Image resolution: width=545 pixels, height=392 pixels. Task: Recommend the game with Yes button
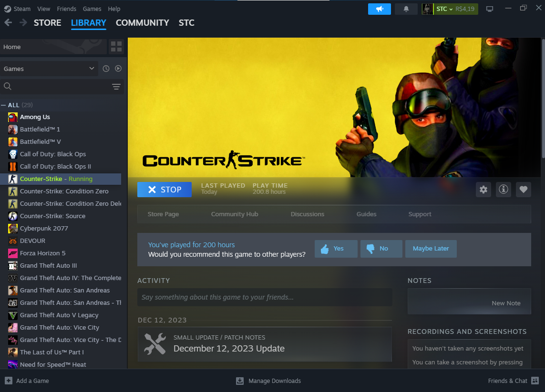(x=336, y=249)
